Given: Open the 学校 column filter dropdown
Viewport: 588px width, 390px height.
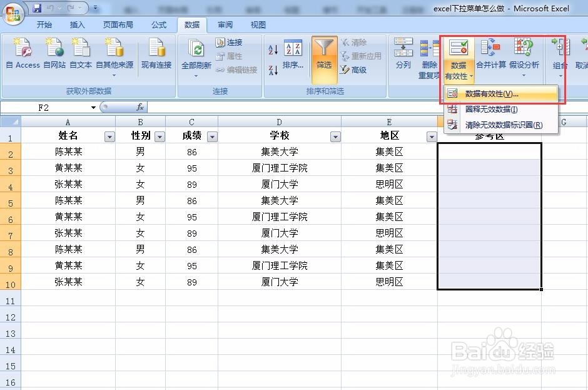Looking at the screenshot, I should click(x=336, y=136).
